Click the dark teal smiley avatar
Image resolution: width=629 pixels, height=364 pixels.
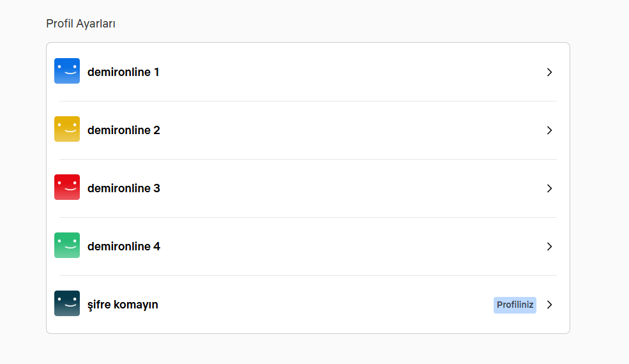tap(67, 303)
